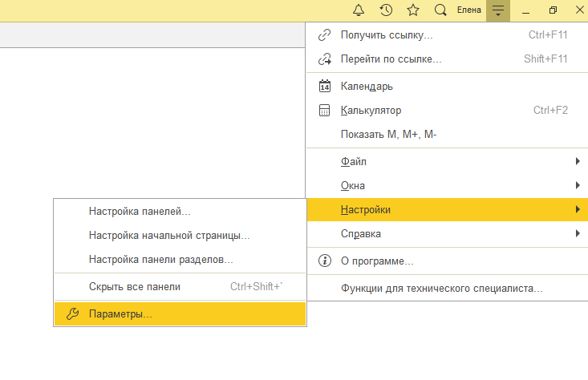This screenshot has height=380, width=588.
Task: Click the calendar icon next to Календарь
Action: coord(324,86)
